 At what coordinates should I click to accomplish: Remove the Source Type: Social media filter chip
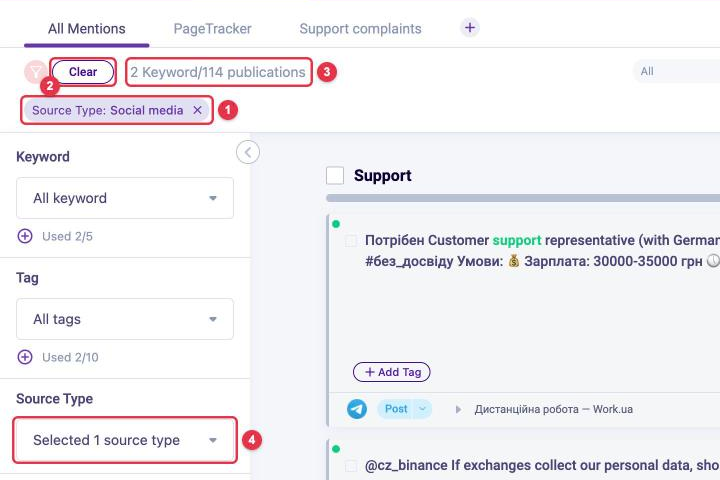197,110
